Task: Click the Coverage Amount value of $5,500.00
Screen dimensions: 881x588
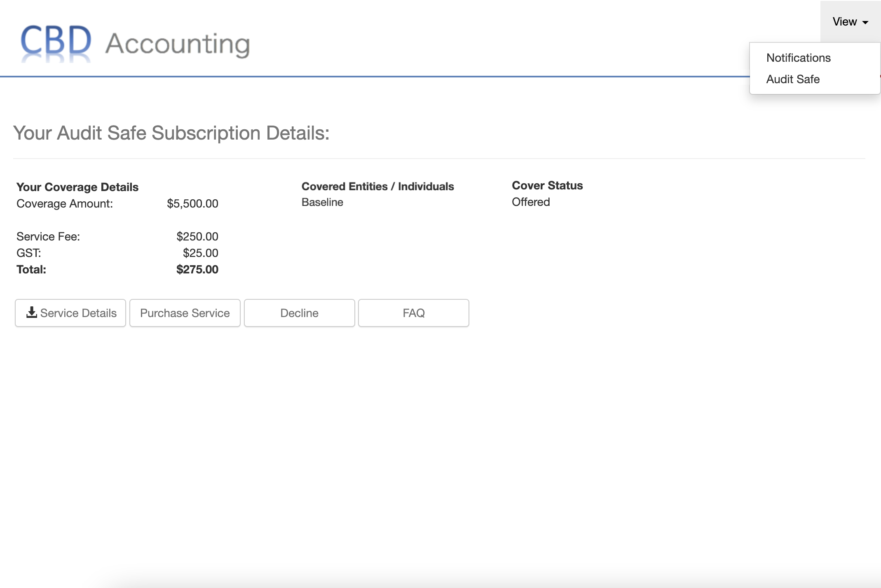Action: [x=192, y=203]
